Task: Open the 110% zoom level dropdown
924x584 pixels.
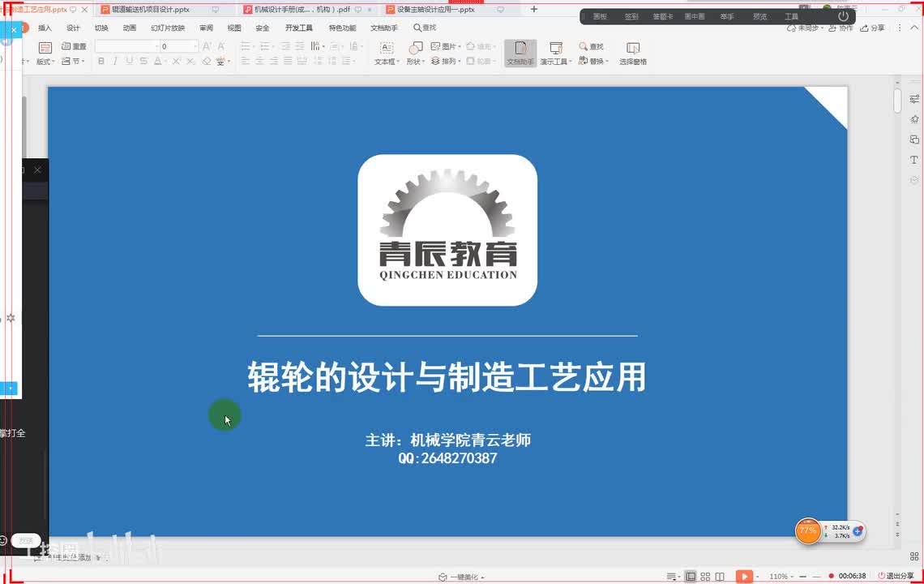Action: coord(781,577)
